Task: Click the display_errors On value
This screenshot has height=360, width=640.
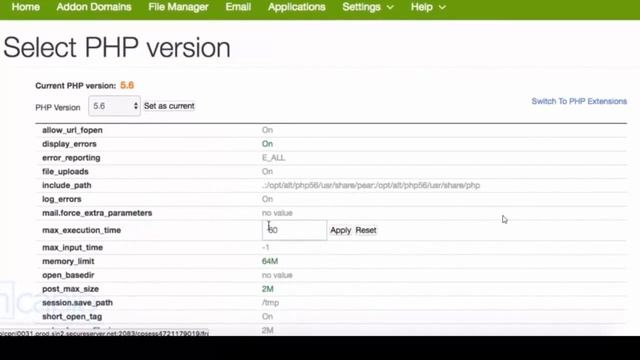Action: [267, 144]
